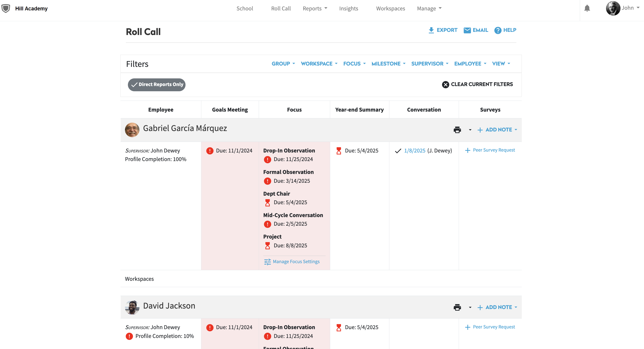Click David Jackson's printer icon
Viewport: 644px width, 349px height.
[457, 307]
